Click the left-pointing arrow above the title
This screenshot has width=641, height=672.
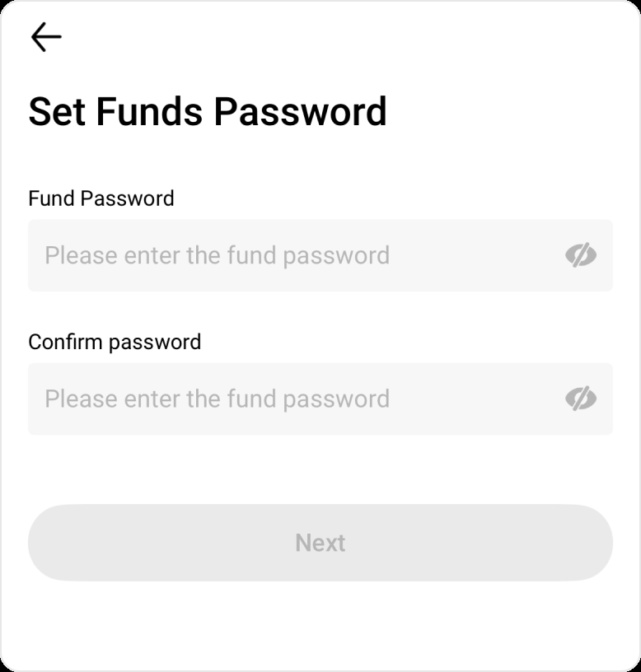tap(46, 37)
